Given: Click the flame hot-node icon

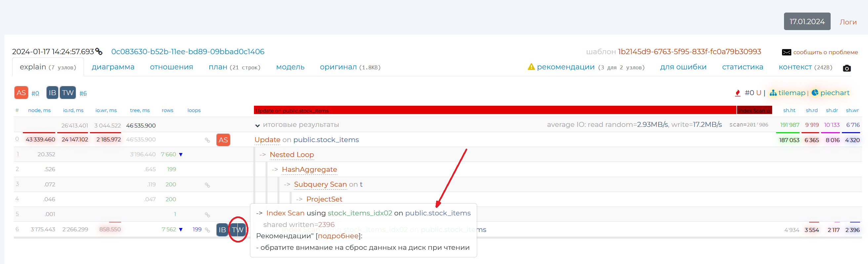Looking at the screenshot, I should coord(738,93).
